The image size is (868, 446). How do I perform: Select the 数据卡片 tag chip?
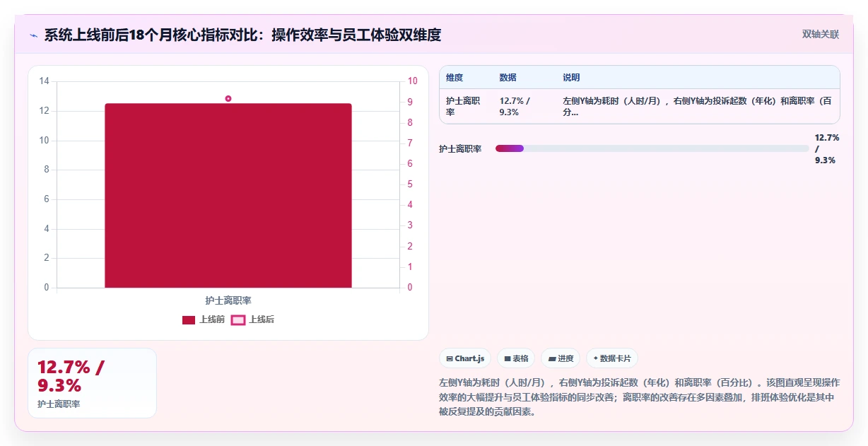coord(612,358)
